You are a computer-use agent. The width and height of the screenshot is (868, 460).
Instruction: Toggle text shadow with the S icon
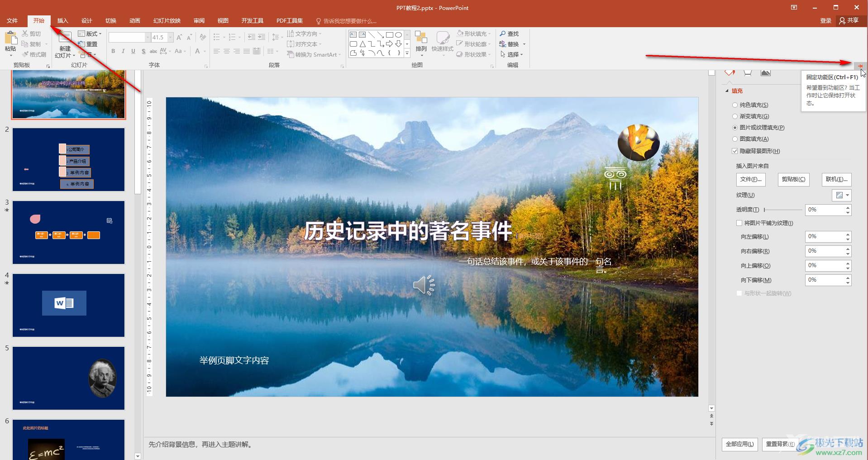(x=143, y=51)
